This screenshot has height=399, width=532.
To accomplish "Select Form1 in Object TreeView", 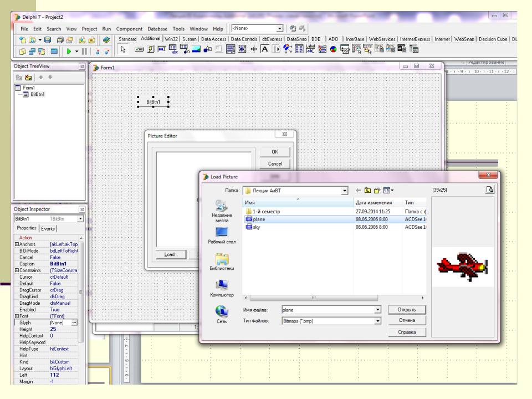I will pyautogui.click(x=29, y=88).
